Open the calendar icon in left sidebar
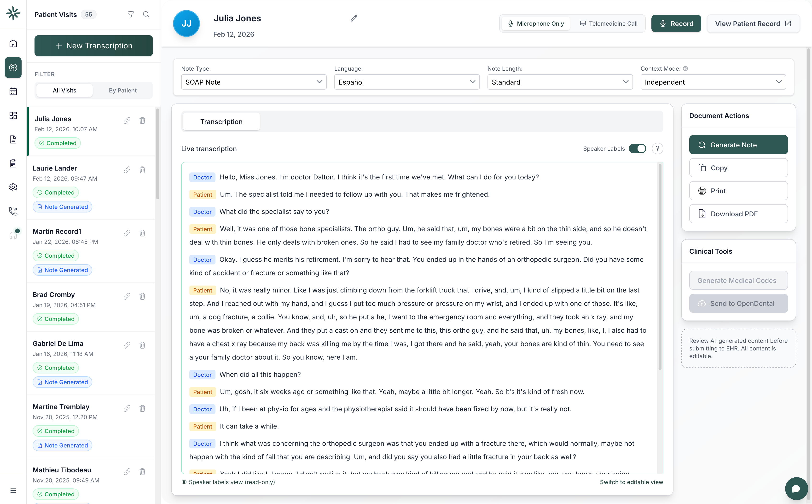Viewport: 812px width, 504px height. [x=13, y=91]
